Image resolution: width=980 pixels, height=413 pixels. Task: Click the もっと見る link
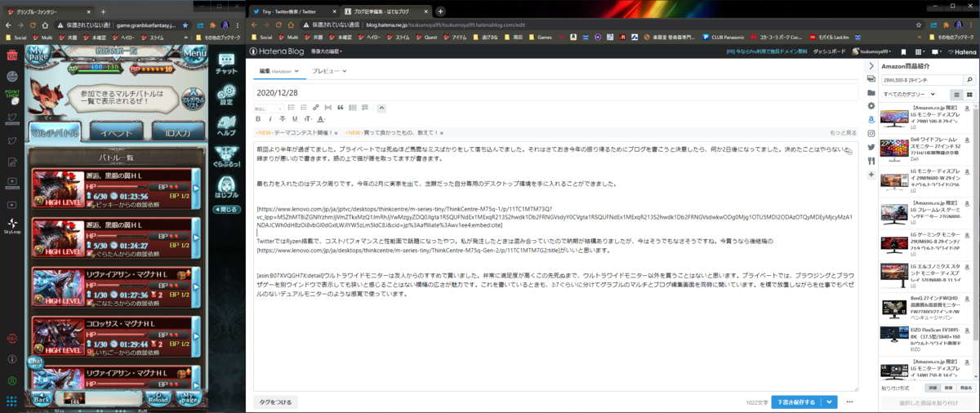843,132
